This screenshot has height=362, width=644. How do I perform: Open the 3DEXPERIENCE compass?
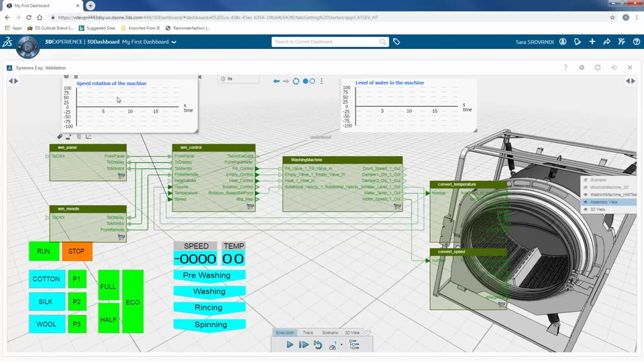click(28, 47)
